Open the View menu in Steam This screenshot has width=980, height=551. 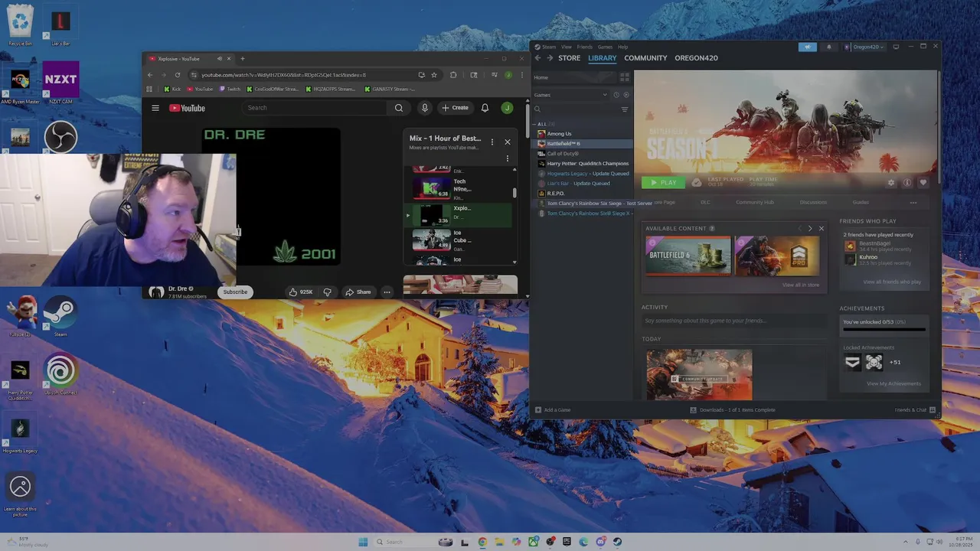coord(567,47)
